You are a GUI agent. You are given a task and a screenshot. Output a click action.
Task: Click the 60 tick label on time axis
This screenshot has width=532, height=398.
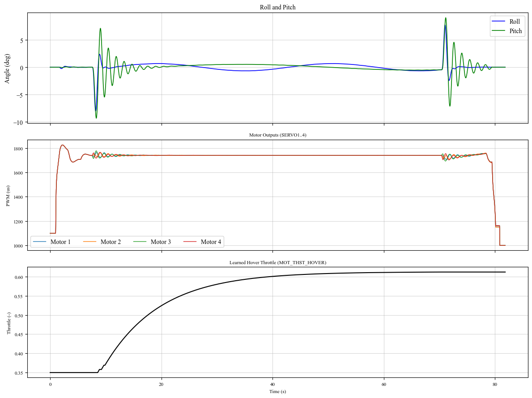coord(384,385)
